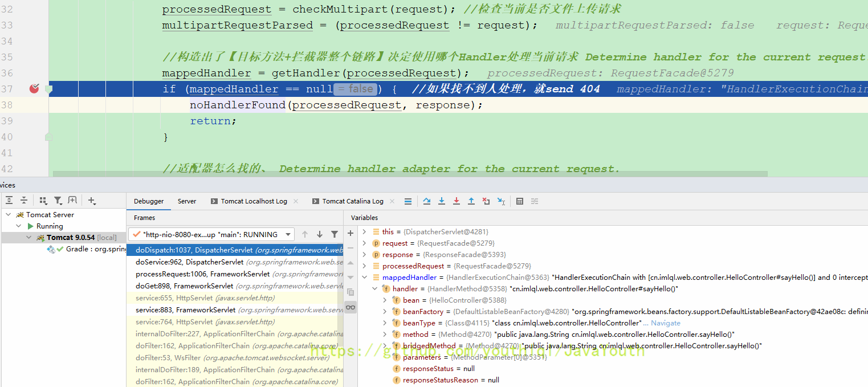Image resolution: width=868 pixels, height=387 pixels.
Task: Click the Add Service plus icon
Action: pyautogui.click(x=92, y=201)
